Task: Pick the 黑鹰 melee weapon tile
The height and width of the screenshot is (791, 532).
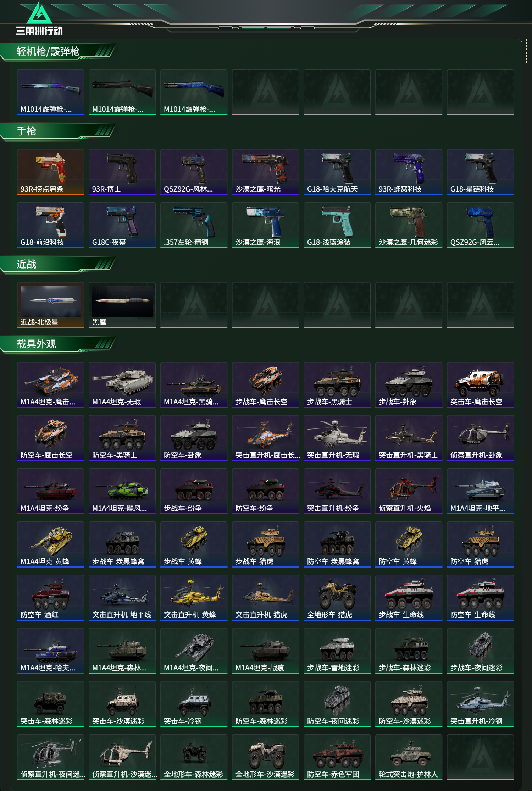Action: click(122, 305)
